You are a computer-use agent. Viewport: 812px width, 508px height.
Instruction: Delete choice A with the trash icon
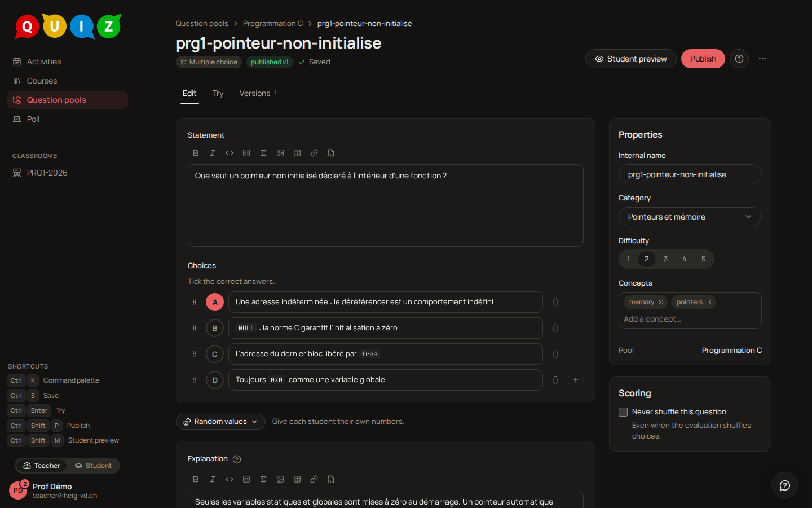point(555,302)
